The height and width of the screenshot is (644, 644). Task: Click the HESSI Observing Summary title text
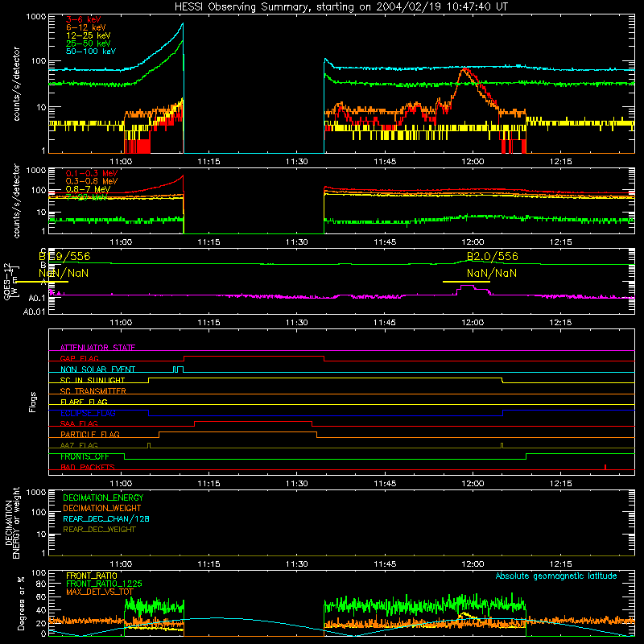341,6
